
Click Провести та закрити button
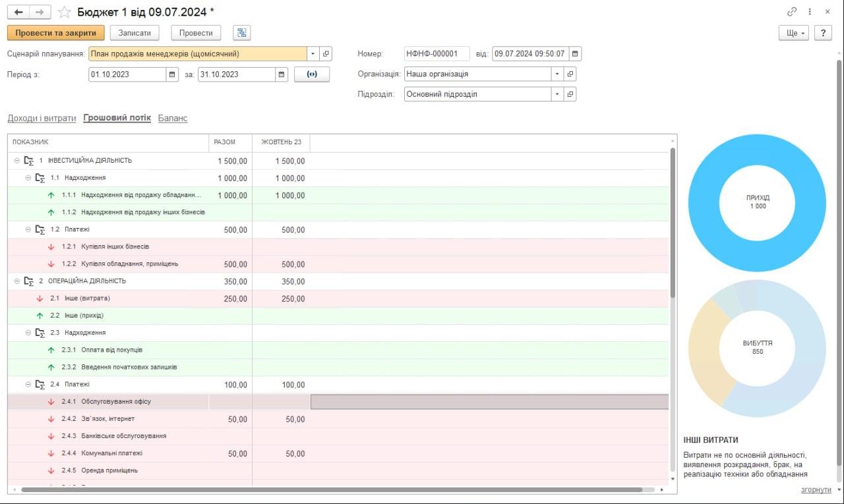[x=56, y=33]
